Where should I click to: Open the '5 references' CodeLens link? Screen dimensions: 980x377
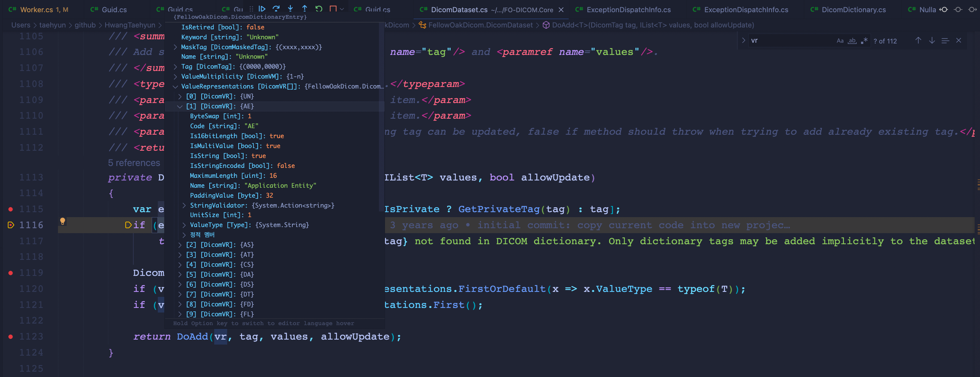pyautogui.click(x=134, y=163)
